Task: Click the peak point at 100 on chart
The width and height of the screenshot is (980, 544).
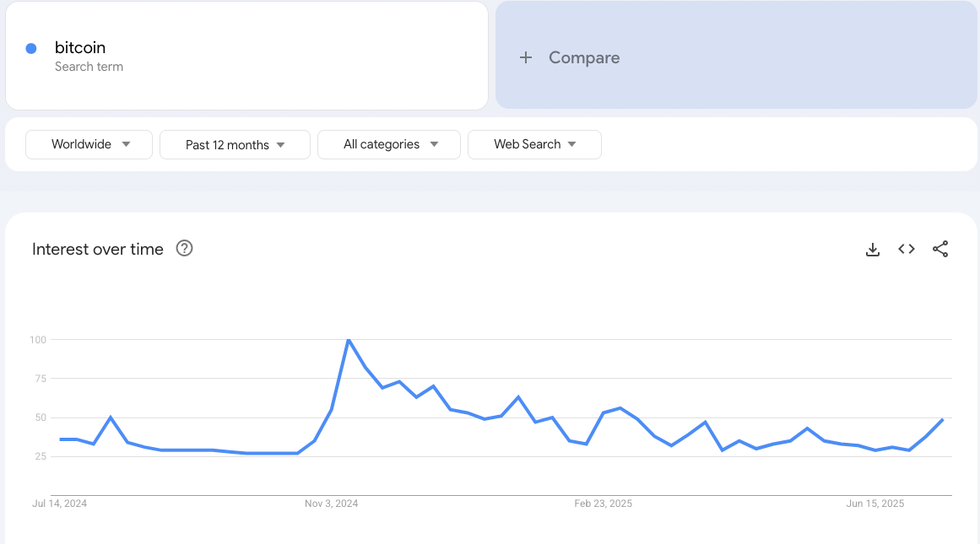Action: (348, 340)
